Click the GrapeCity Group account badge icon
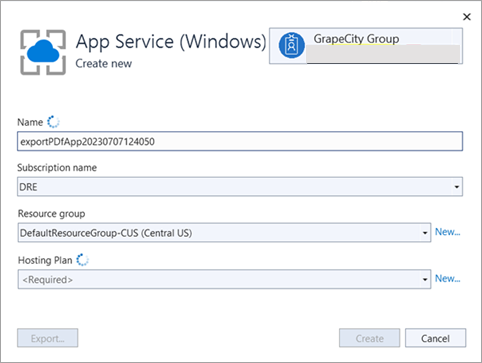The image size is (482, 363). coord(292,45)
